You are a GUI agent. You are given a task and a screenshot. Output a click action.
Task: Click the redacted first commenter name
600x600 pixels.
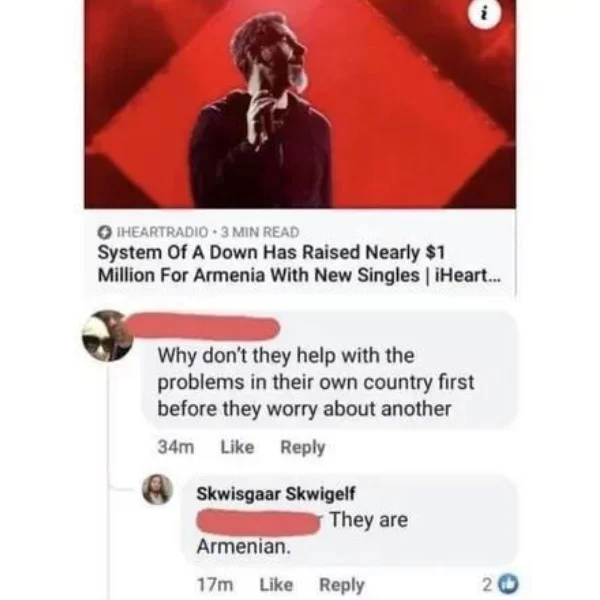(203, 327)
